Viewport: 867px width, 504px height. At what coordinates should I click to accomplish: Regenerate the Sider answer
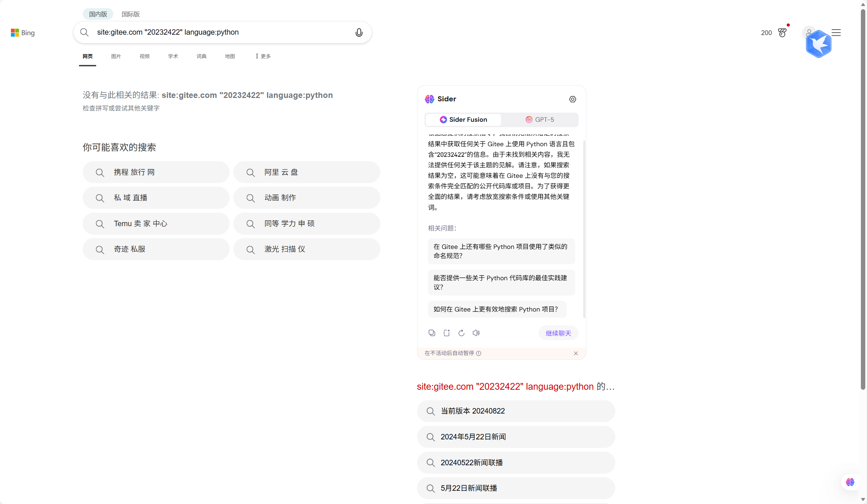[x=461, y=333]
